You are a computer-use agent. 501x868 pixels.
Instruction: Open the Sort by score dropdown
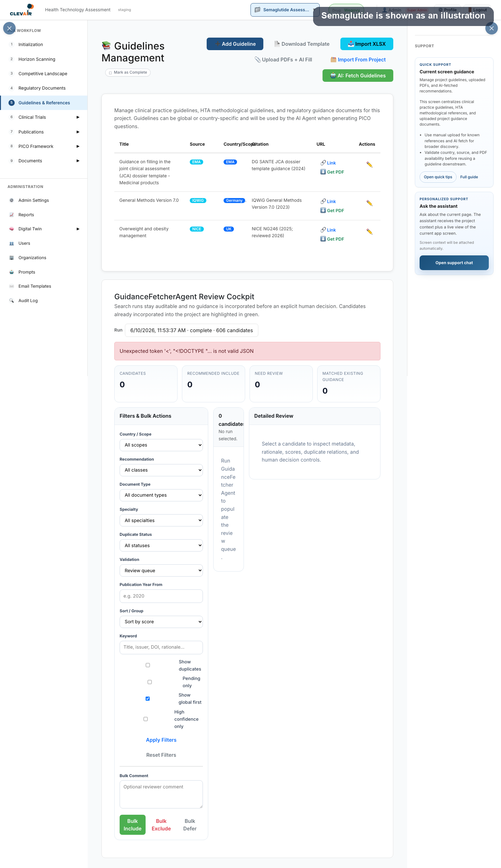(x=161, y=622)
